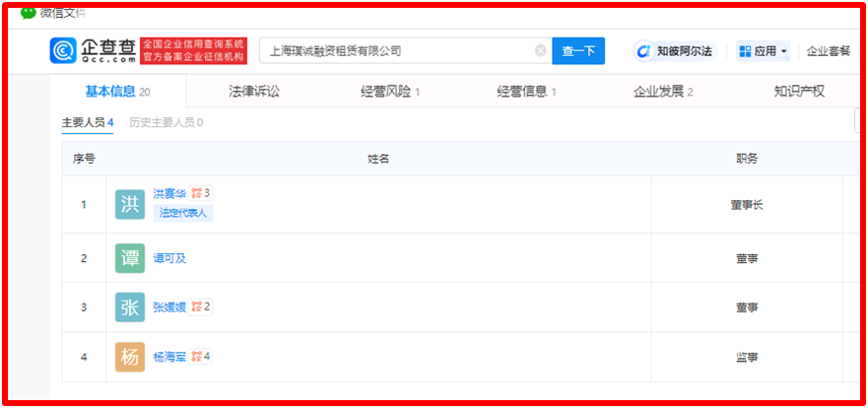Viewport: 868px width, 408px height.
Task: Click the 洪 avatar tile
Action: (129, 204)
